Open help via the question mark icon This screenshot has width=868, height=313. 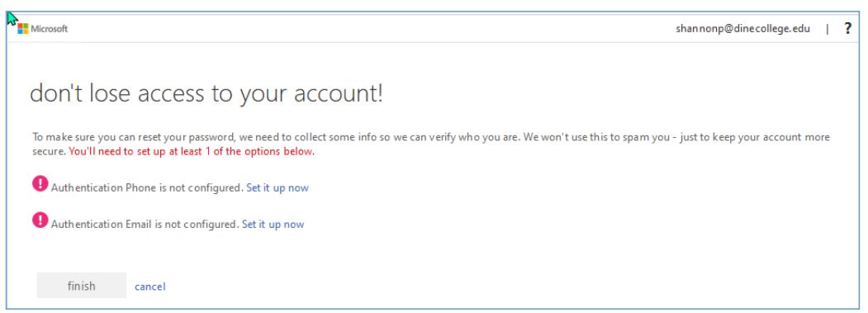point(847,29)
